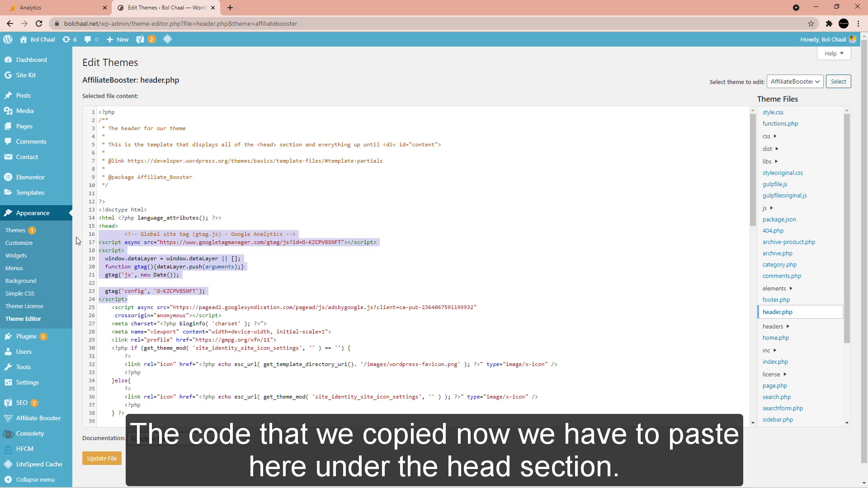The width and height of the screenshot is (868, 488).
Task: Click the Tools wrench icon
Action: [x=8, y=367]
